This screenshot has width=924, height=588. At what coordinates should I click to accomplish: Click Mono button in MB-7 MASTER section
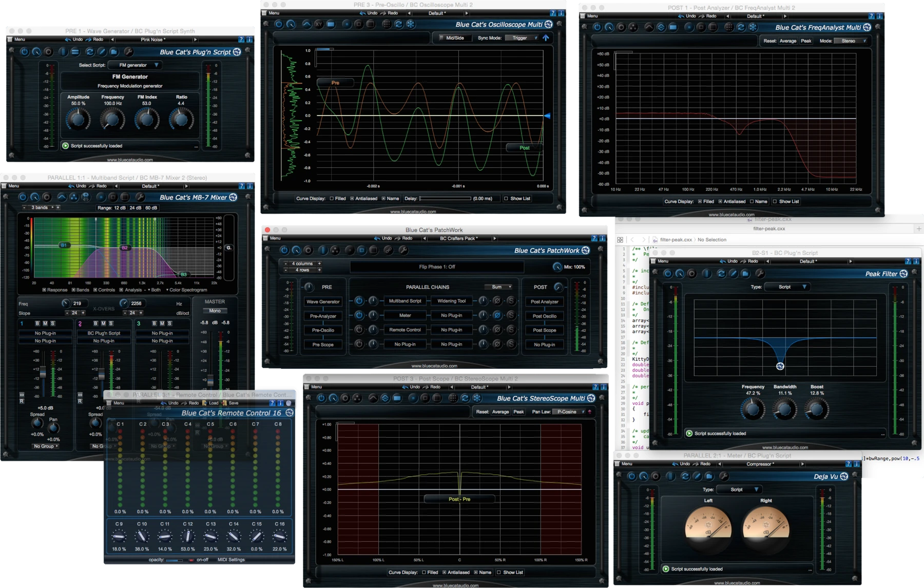pyautogui.click(x=215, y=310)
